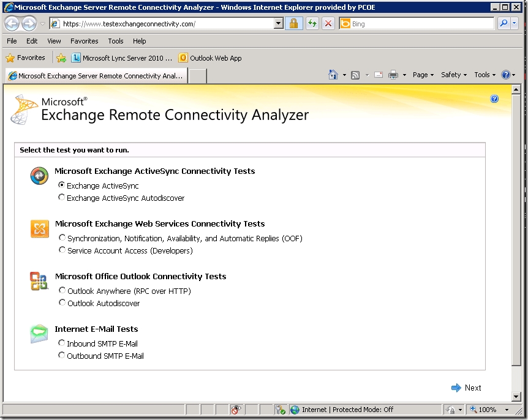528x420 pixels.
Task: Click the address bar URL field
Action: click(x=163, y=23)
